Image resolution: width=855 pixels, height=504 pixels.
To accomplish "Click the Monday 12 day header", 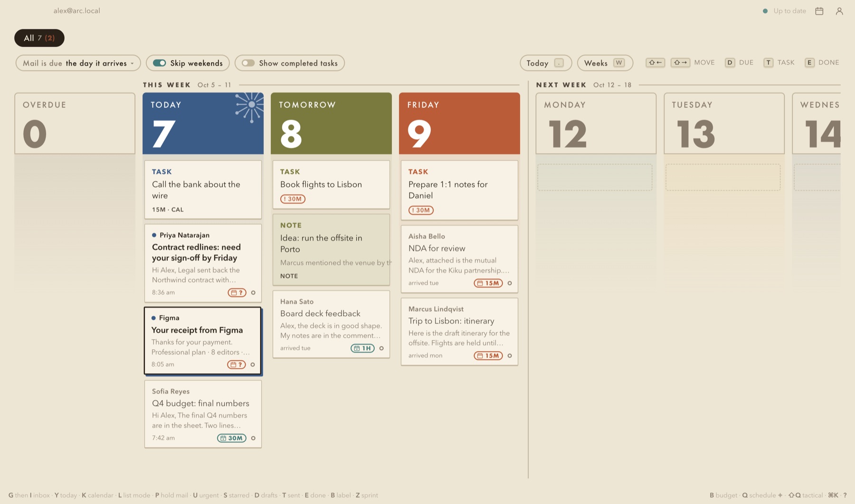I will [596, 123].
